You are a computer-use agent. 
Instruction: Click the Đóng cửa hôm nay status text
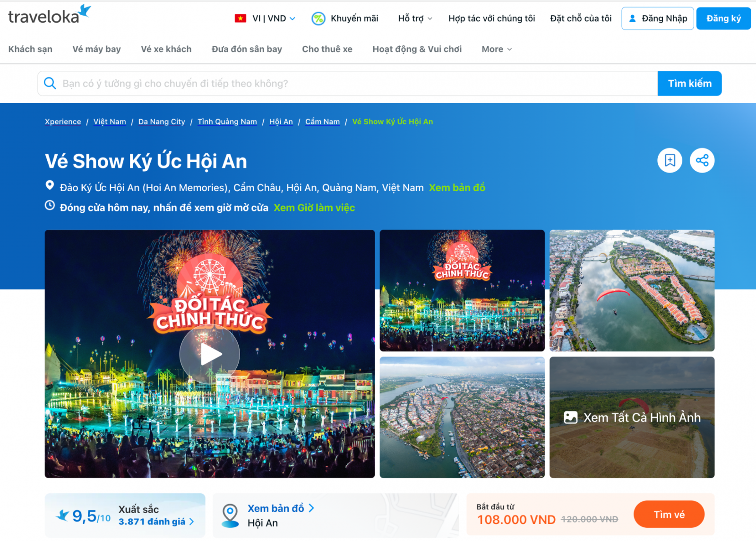click(x=164, y=208)
